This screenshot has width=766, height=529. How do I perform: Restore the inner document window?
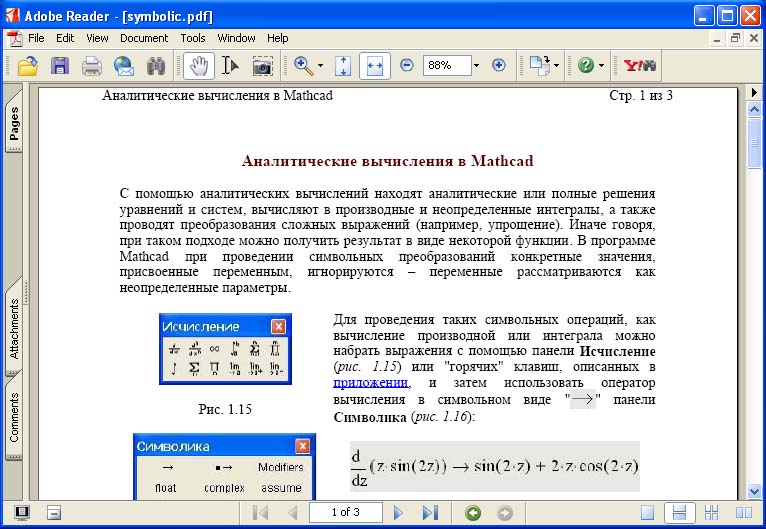pyautogui.click(x=735, y=38)
